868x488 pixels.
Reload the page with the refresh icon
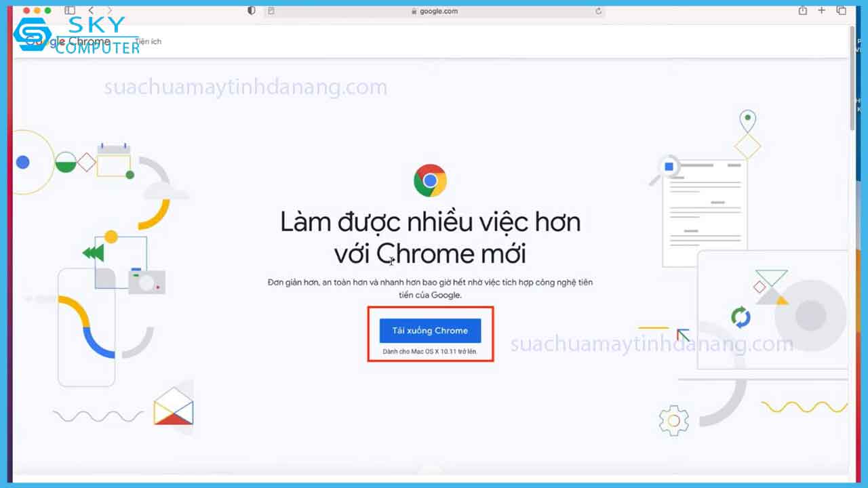click(x=598, y=11)
